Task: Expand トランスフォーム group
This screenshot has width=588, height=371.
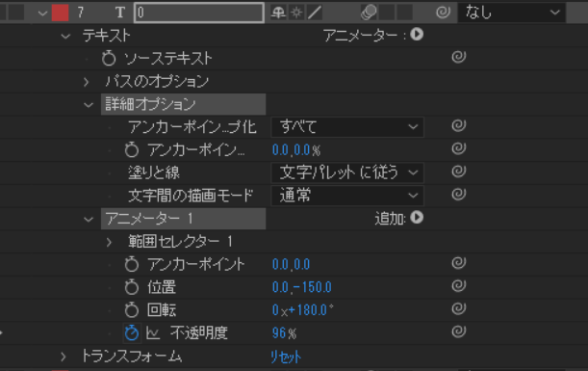Action: pos(64,357)
